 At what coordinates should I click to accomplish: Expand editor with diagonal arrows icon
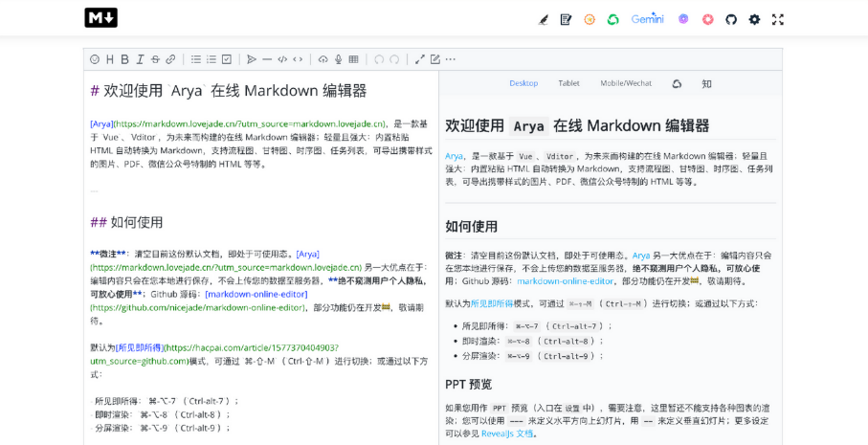pos(420,59)
